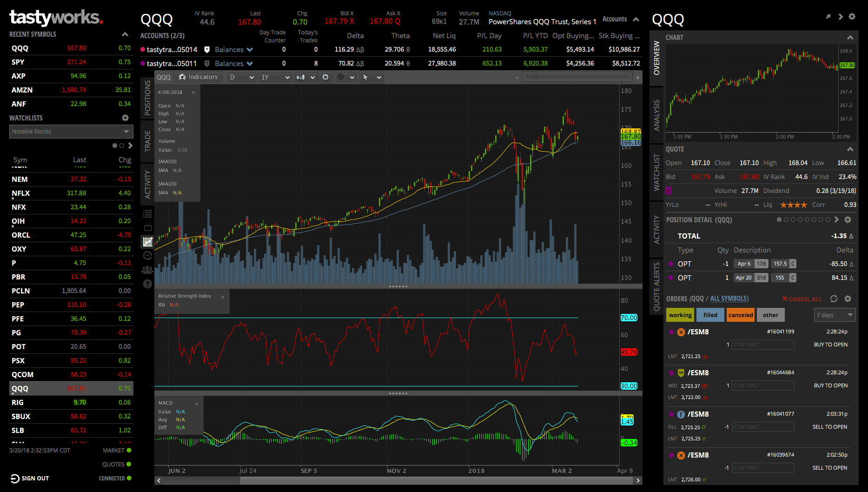Click CANCEL ALL orders

(802, 299)
